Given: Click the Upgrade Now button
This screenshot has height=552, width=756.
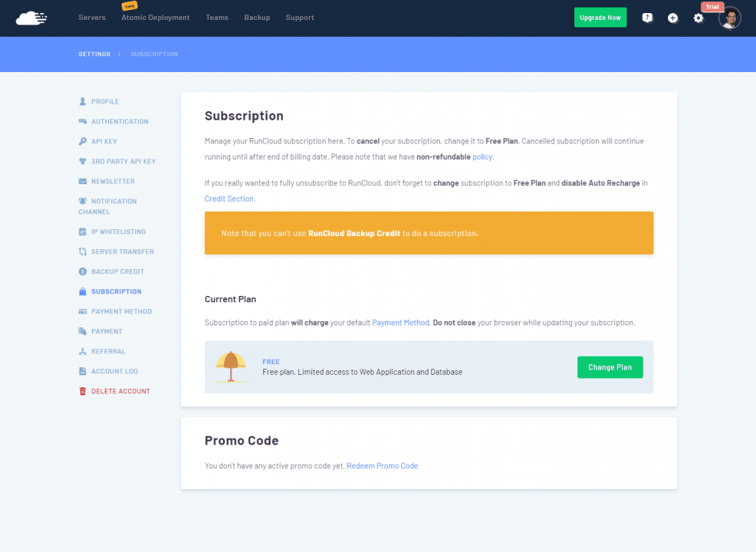Looking at the screenshot, I should 600,17.
